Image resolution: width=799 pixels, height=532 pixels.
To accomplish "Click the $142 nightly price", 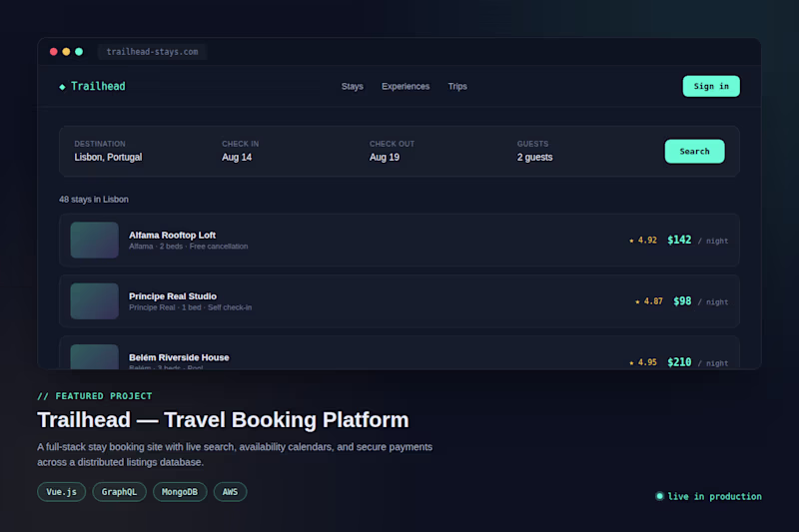I will (x=679, y=240).
